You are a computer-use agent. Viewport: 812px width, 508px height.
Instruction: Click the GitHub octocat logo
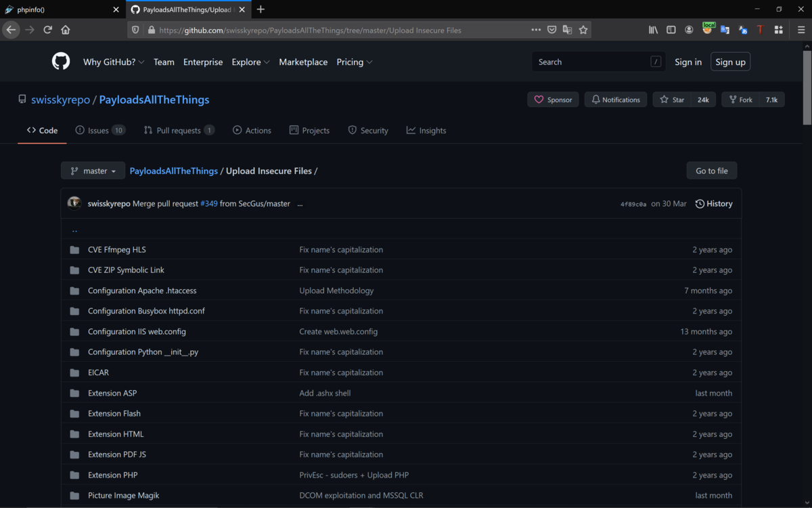click(x=61, y=62)
